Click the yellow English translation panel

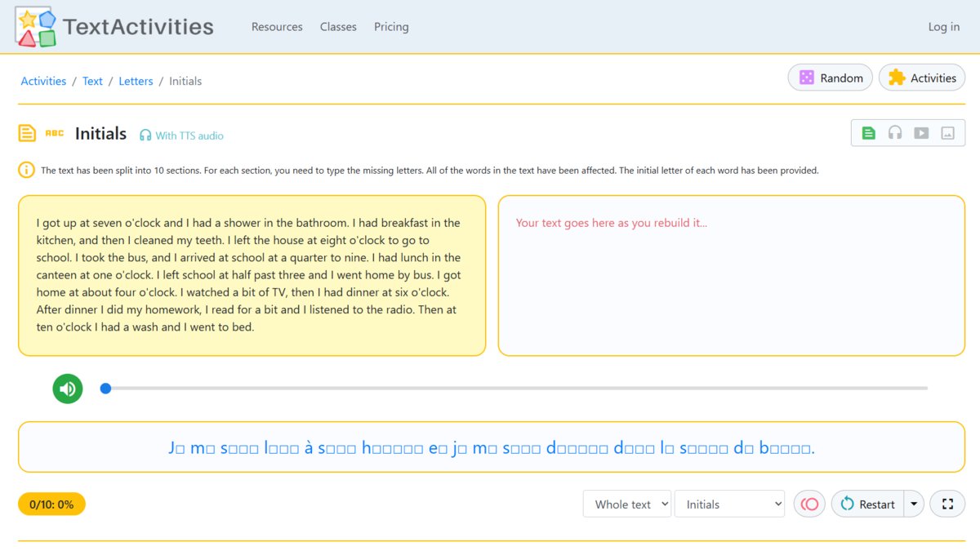(252, 276)
